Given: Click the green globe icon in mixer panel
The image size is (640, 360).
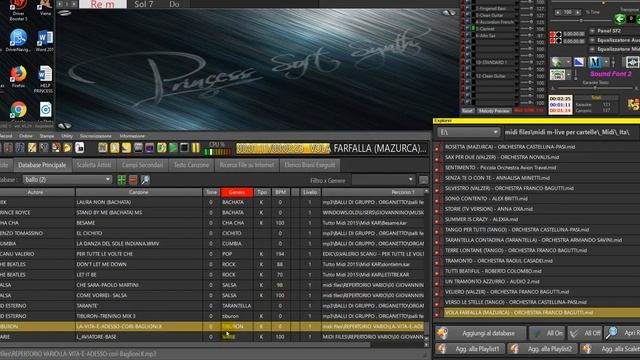Looking at the screenshot, I should (556, 62).
